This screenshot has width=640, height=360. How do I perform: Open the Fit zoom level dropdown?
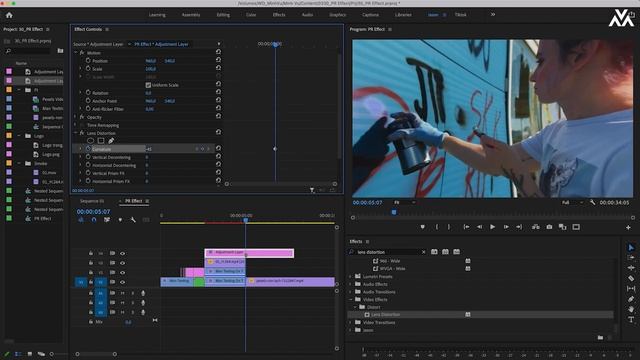pos(404,202)
